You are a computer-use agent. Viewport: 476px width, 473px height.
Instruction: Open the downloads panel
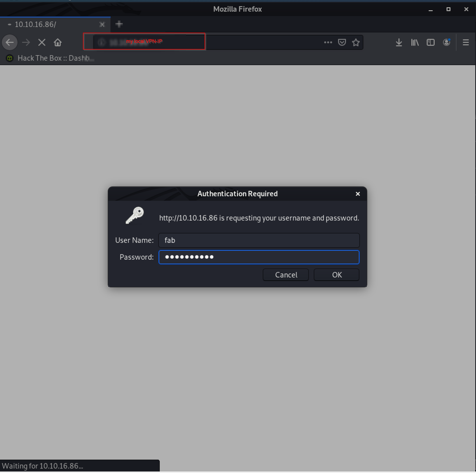tap(399, 43)
